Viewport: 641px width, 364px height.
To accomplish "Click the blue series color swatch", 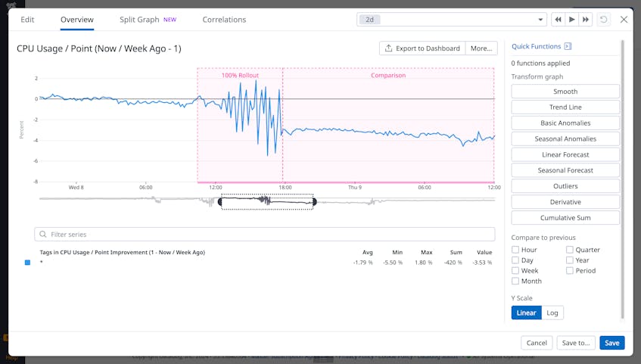I will pyautogui.click(x=28, y=263).
